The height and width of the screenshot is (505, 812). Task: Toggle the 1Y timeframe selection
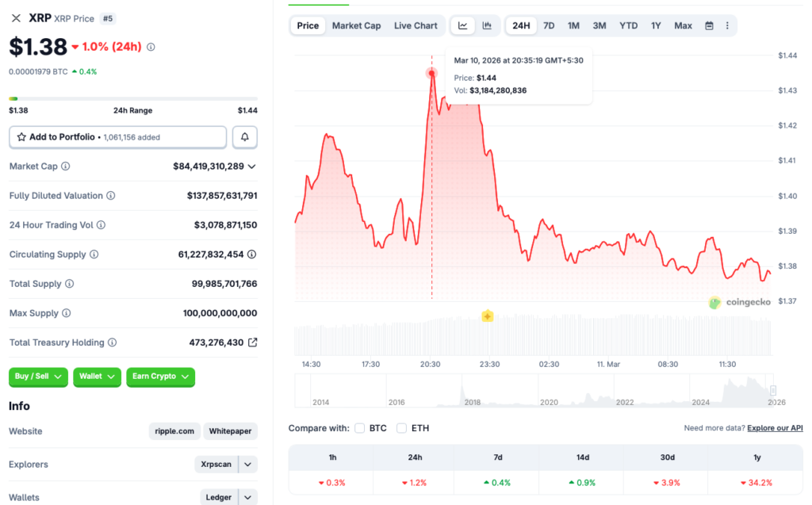[656, 25]
